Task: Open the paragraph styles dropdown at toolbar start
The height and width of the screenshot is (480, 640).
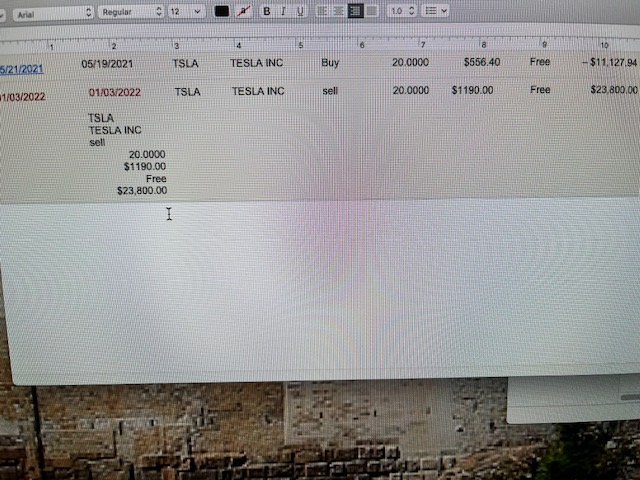Action: point(2,15)
